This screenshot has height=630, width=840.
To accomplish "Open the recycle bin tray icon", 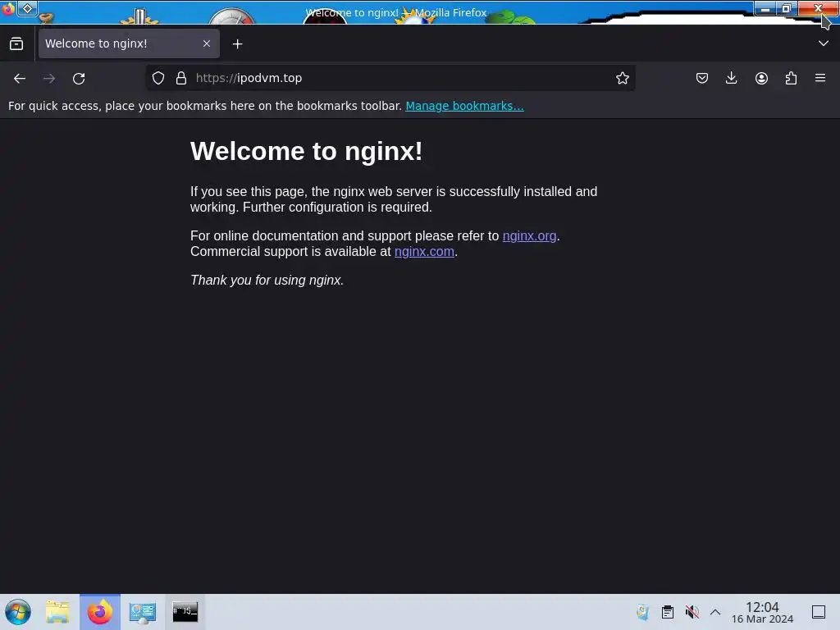I will pos(642,612).
